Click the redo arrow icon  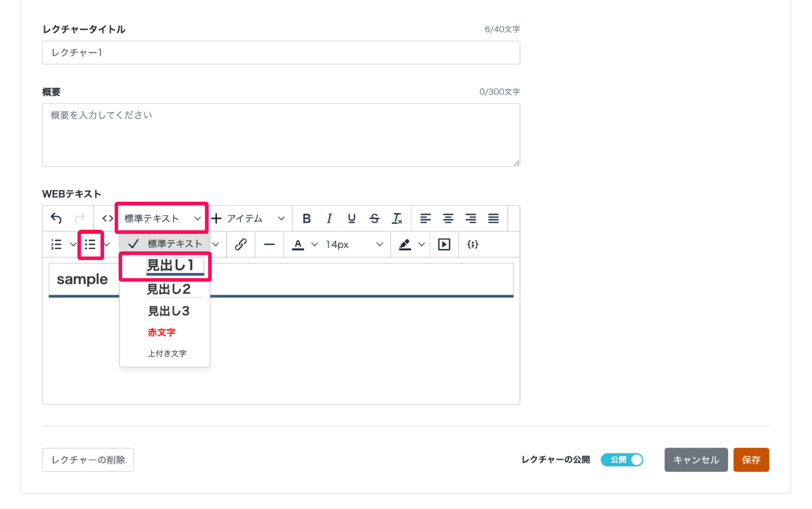click(79, 218)
